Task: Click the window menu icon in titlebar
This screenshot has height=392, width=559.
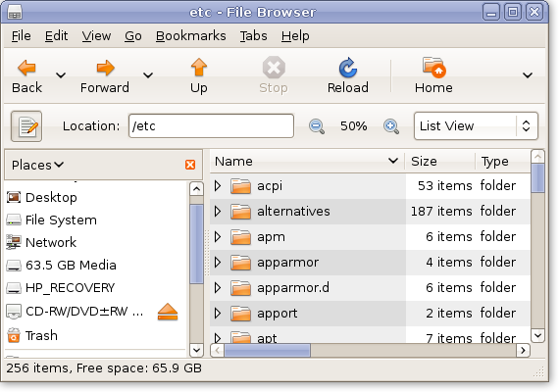Action: click(15, 12)
